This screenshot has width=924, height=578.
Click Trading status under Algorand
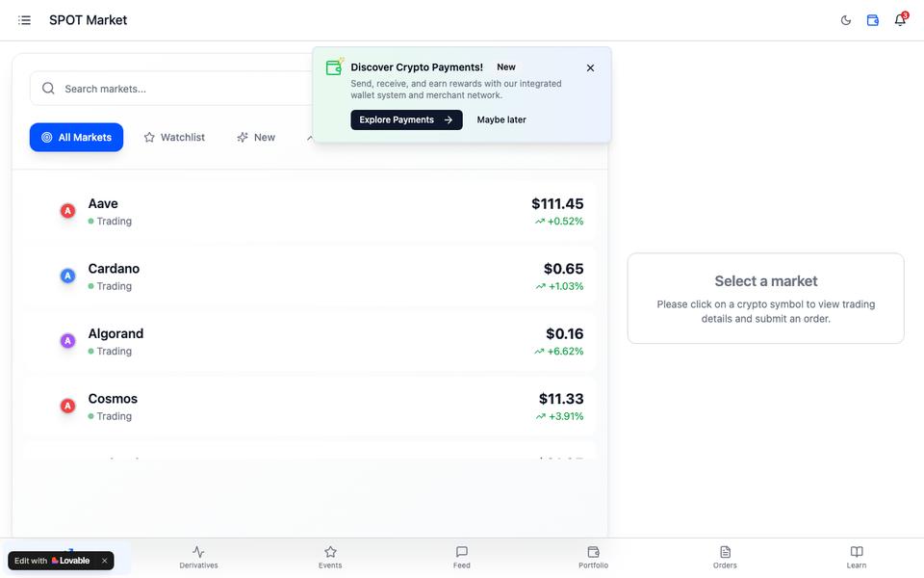(x=110, y=351)
